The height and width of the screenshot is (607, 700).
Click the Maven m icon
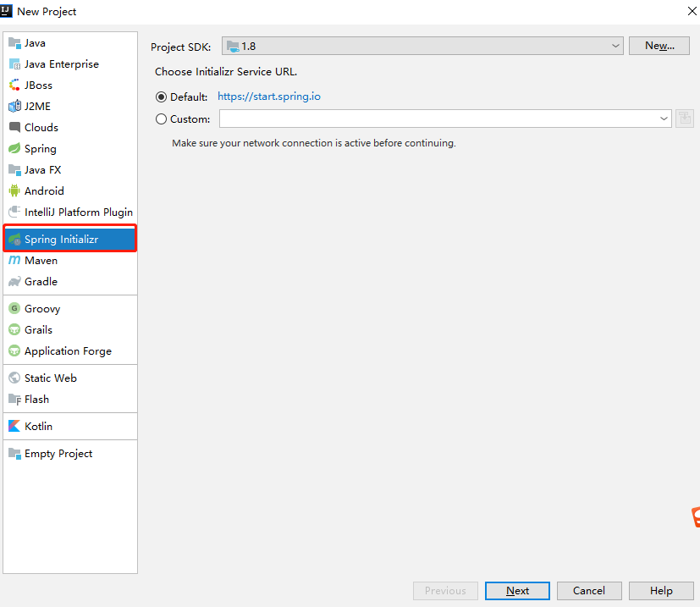coord(14,261)
